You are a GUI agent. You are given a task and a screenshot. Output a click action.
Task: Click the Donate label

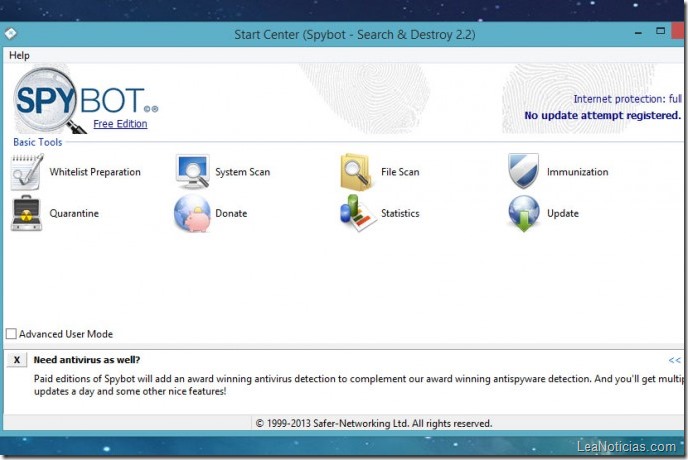(x=231, y=213)
